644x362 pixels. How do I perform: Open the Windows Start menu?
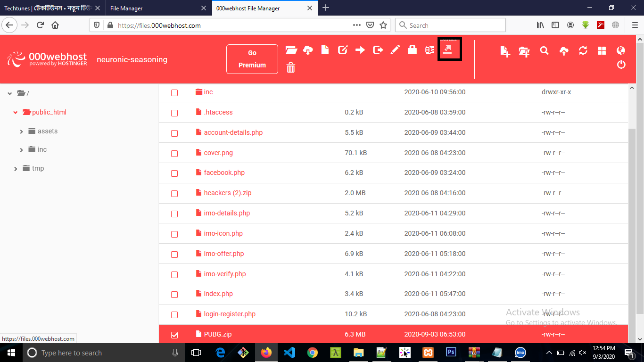(10, 353)
